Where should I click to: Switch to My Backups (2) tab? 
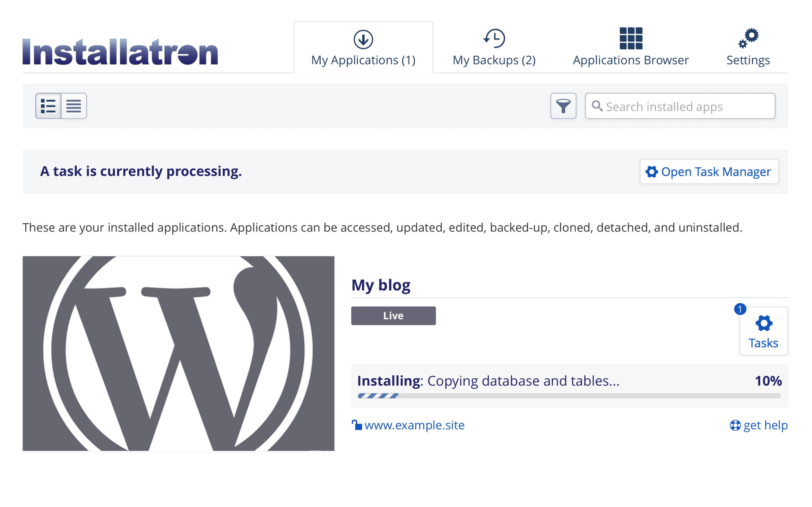[x=494, y=47]
